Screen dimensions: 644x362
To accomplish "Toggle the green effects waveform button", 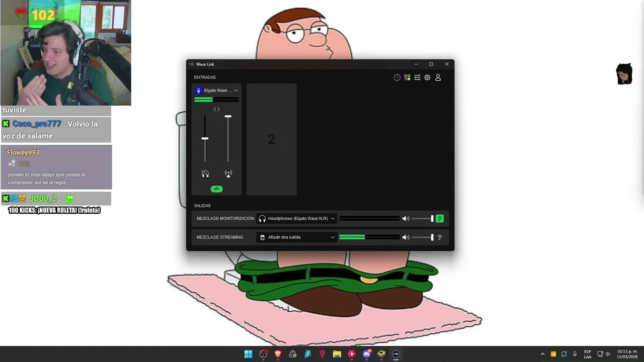I will coord(216,189).
